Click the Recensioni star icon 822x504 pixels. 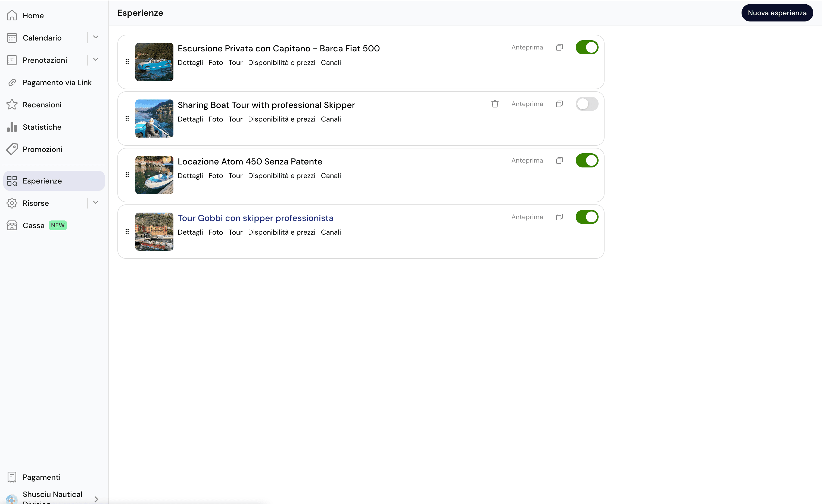click(12, 105)
